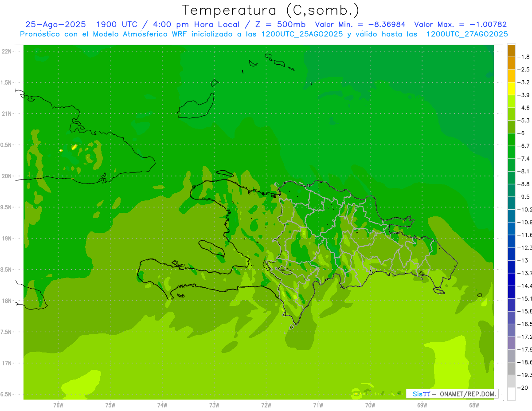Screen dimensions: 532x411
Task: Click the '21N' latitude label
Action: [x=7, y=114]
